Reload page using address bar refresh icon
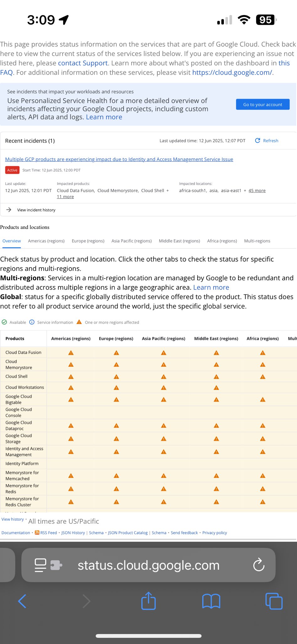This screenshot has width=297, height=644. [x=259, y=565]
